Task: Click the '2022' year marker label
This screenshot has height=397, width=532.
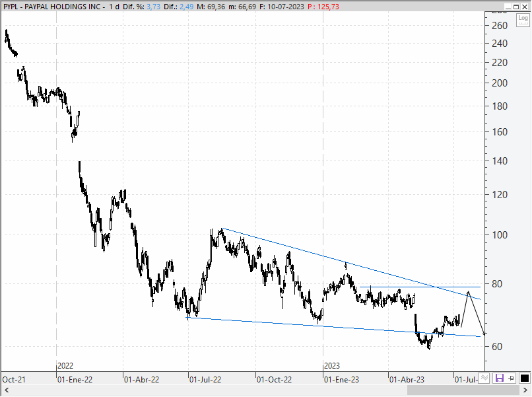Action: 65,366
